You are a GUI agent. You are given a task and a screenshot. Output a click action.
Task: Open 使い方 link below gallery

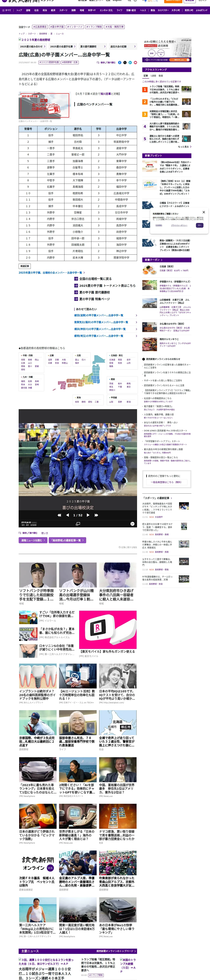tap(45, 533)
